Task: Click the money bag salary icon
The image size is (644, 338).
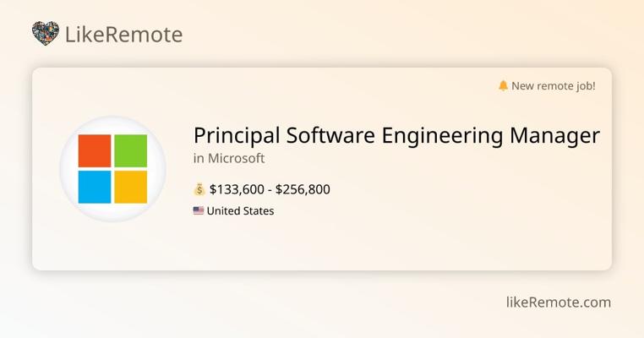Action: click(199, 189)
